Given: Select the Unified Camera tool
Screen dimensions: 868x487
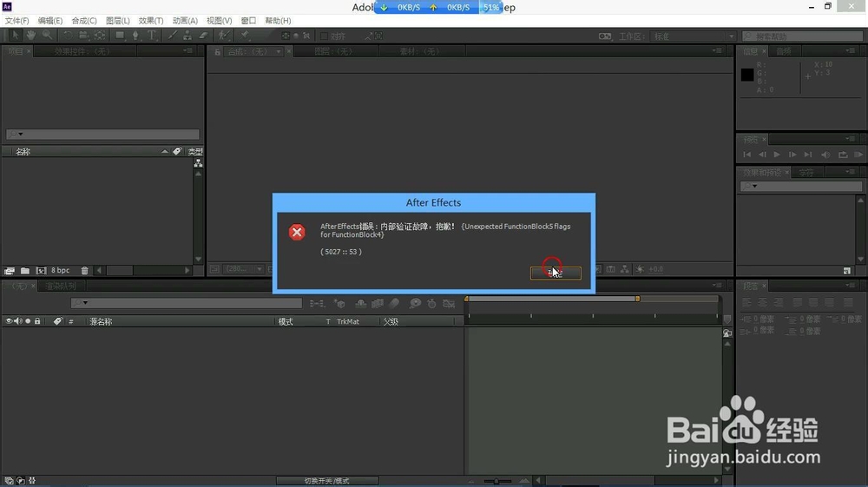Looking at the screenshot, I should [83, 36].
